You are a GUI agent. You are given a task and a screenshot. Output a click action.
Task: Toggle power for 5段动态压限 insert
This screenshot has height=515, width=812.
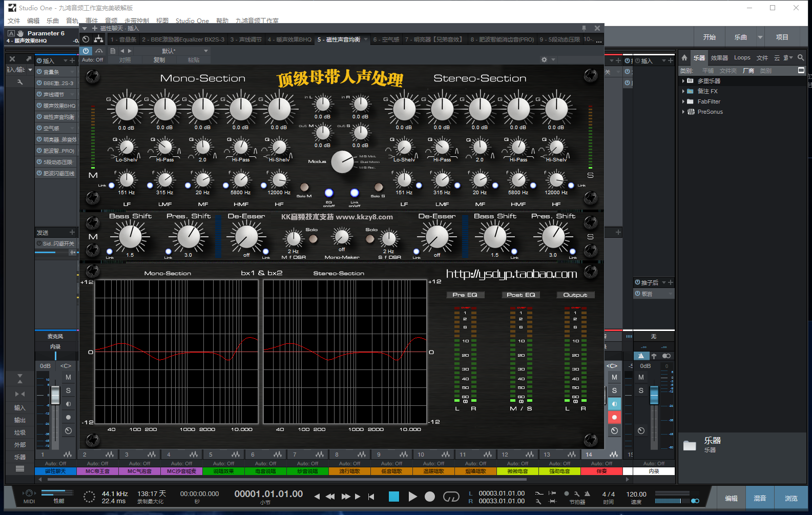(x=39, y=162)
